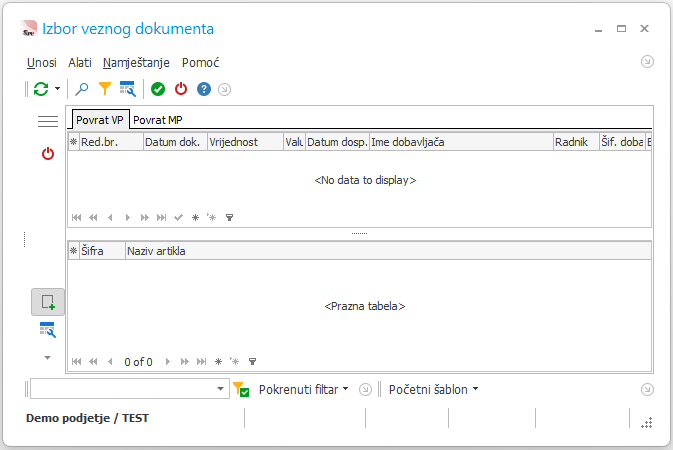Click the hamburger menu icon in sidebar
Screen dimensions: 673x450
pos(48,122)
